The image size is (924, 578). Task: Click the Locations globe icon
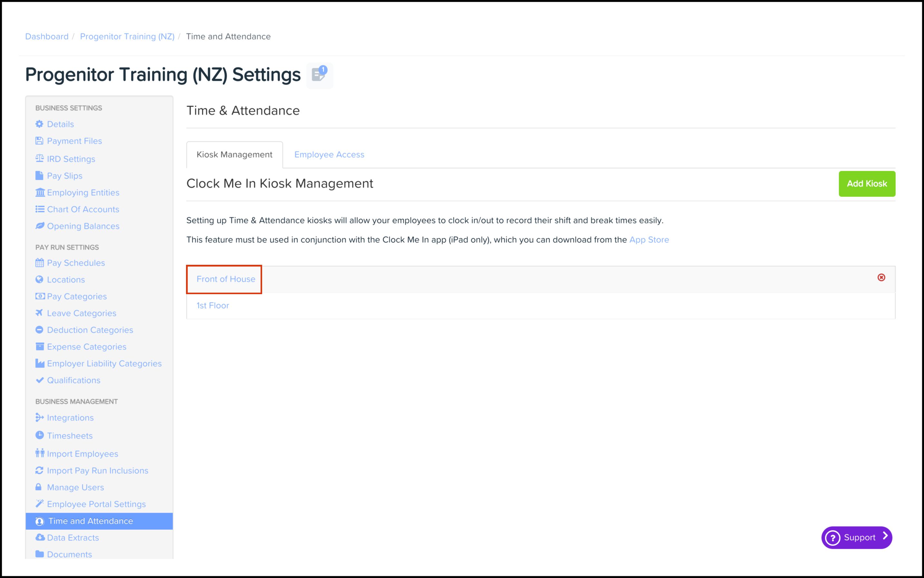(39, 279)
